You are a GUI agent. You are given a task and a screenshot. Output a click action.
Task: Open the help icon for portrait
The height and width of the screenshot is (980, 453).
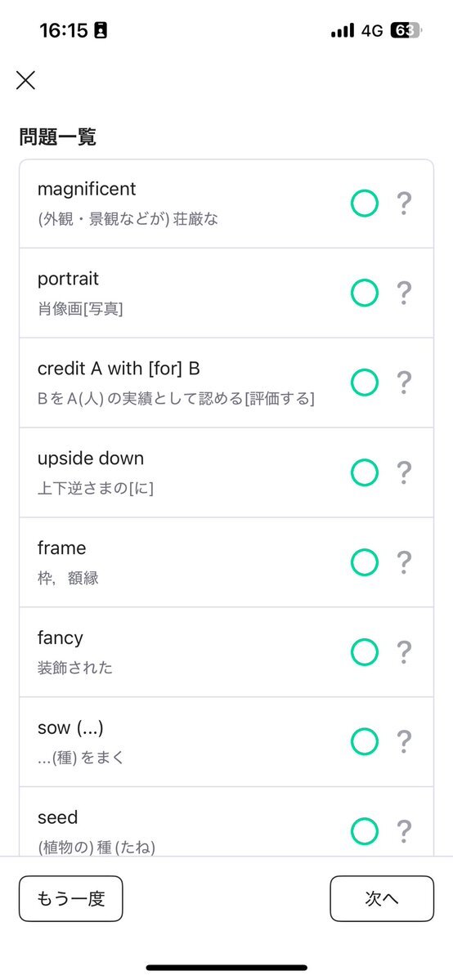(x=405, y=293)
